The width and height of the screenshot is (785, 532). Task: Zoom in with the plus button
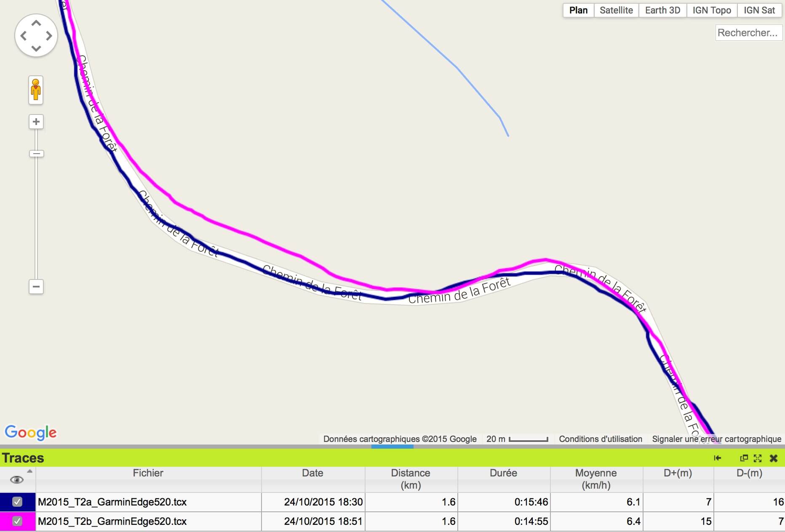36,122
